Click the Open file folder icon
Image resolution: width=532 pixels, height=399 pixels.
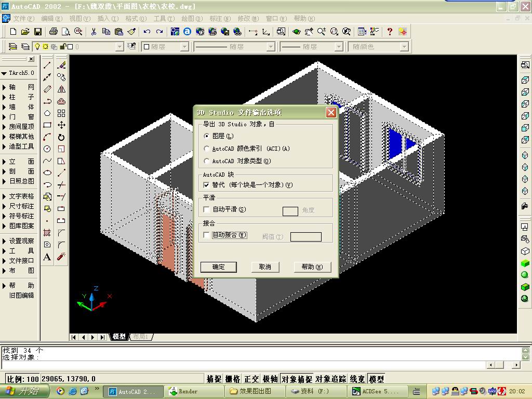pos(25,32)
